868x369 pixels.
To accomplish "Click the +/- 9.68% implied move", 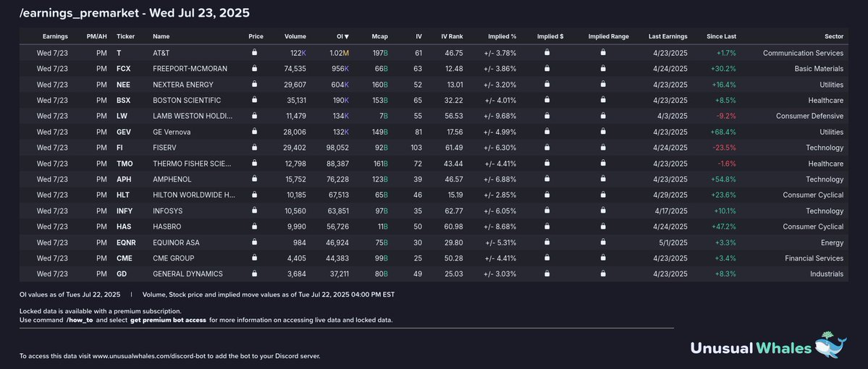I will point(500,116).
